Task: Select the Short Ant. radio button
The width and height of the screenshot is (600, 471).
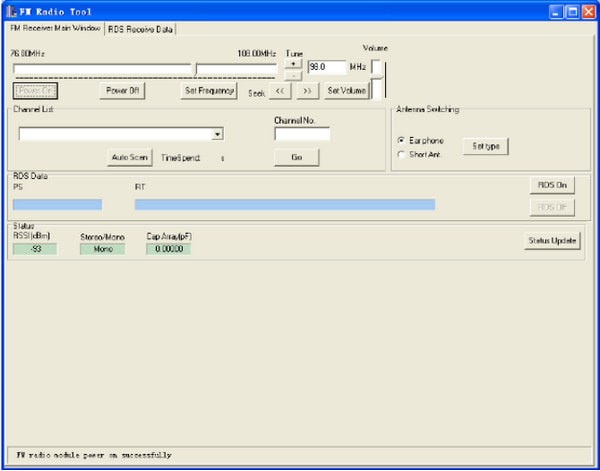Action: tap(402, 154)
